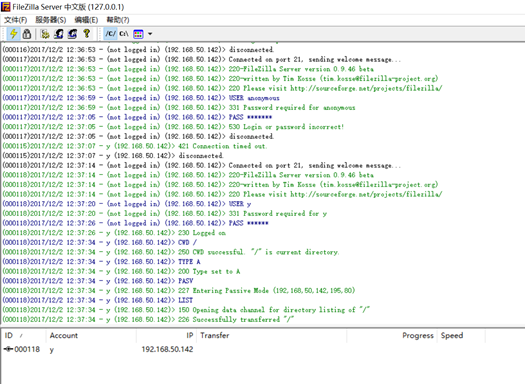Screen dimensions: 525x384
Task: Click the FileZilla logo in title bar
Action: 6,6
